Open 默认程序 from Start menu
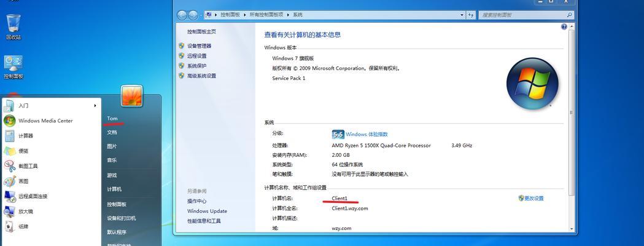The height and width of the screenshot is (246, 644). click(117, 232)
